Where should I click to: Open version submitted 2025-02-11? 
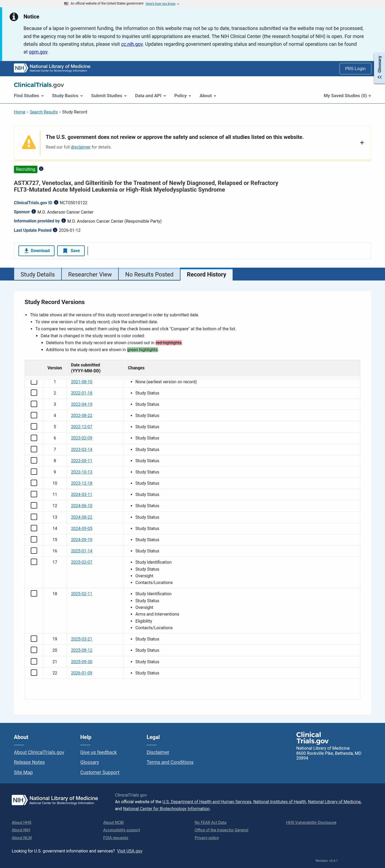82,594
